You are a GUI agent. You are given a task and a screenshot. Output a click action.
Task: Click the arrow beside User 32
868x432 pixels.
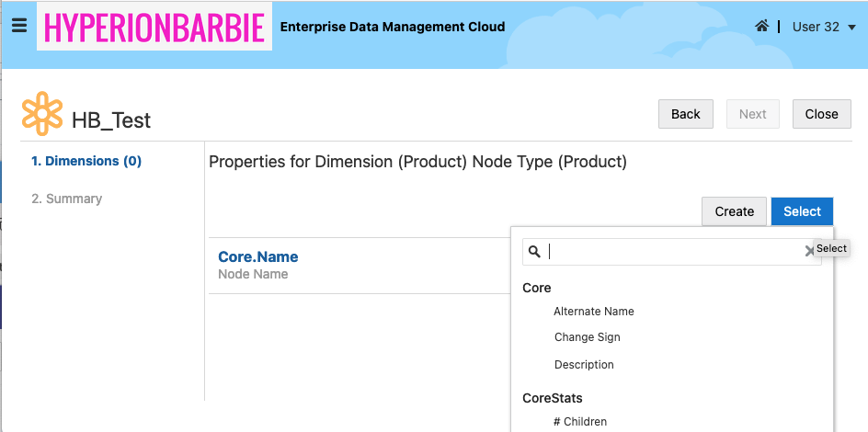click(x=851, y=28)
